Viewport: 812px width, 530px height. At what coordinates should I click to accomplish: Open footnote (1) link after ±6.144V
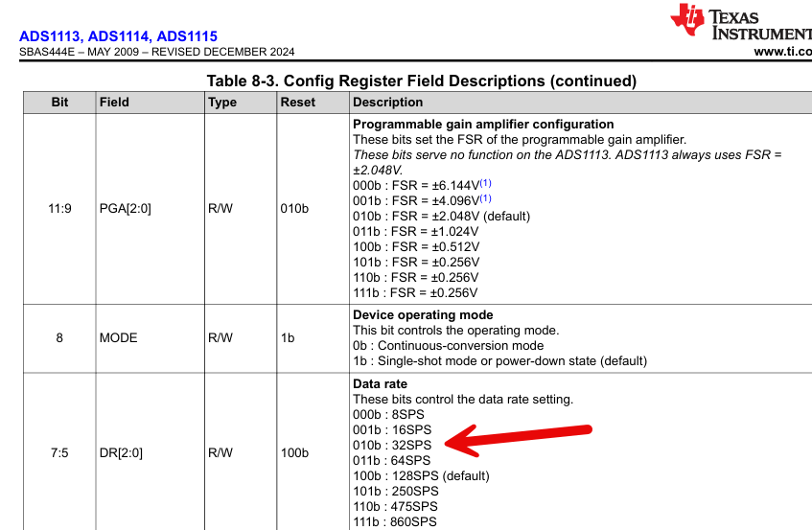pyautogui.click(x=485, y=183)
